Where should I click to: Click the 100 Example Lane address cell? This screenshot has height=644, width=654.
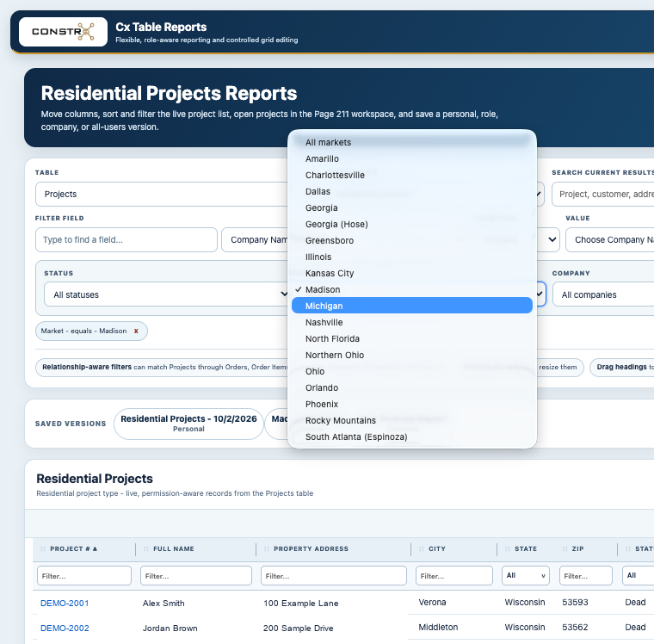coord(300,603)
